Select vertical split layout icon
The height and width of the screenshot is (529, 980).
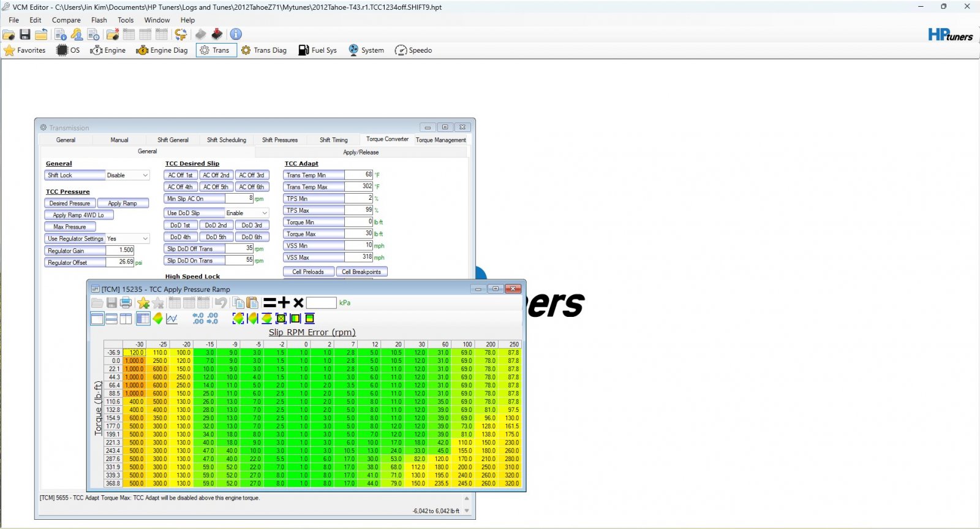tap(126, 318)
